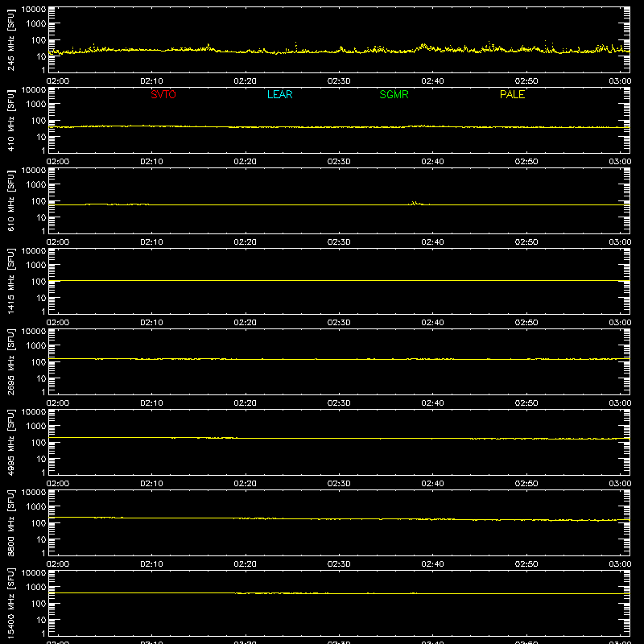Viewport: 644px width, 644px height.
Task: Click the 02:40 tick label under the 245 MHz plot
Action: click(432, 81)
